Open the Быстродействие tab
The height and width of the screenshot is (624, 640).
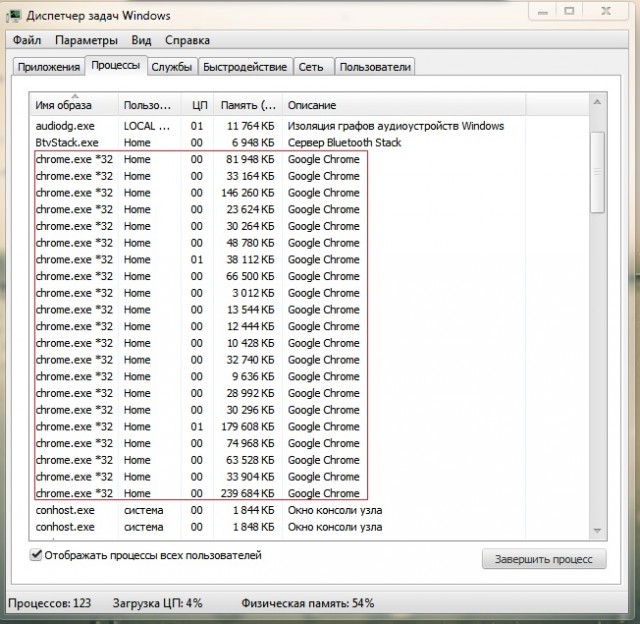[245, 67]
